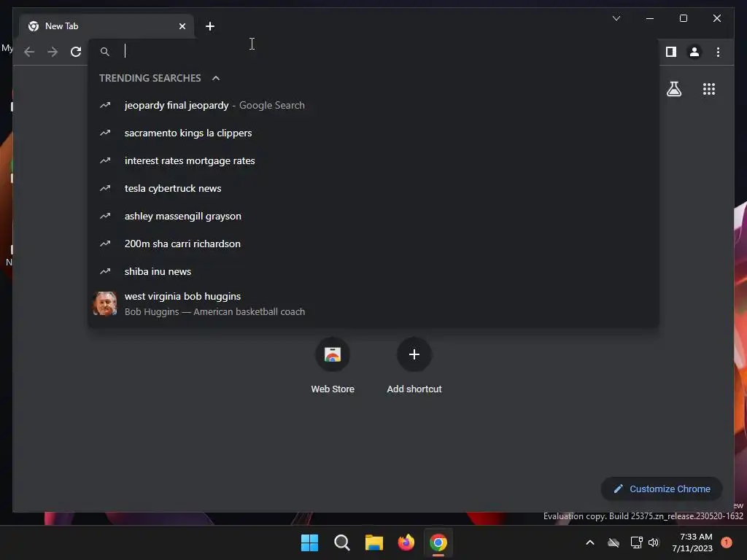Image resolution: width=747 pixels, height=560 pixels.
Task: Select the suggestion west virginia bob huggins
Action: click(373, 304)
